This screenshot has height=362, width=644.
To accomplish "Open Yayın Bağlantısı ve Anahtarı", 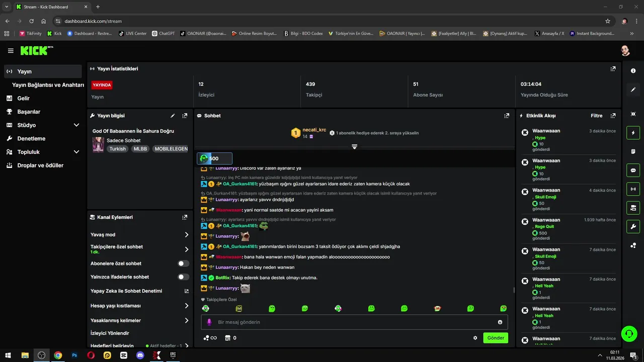I will click(x=48, y=85).
